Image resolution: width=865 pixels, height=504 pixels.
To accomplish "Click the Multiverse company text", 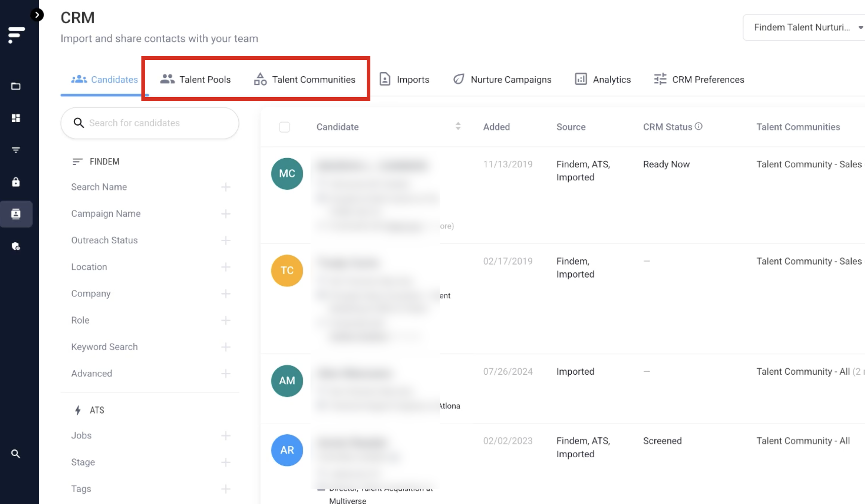I will [348, 501].
